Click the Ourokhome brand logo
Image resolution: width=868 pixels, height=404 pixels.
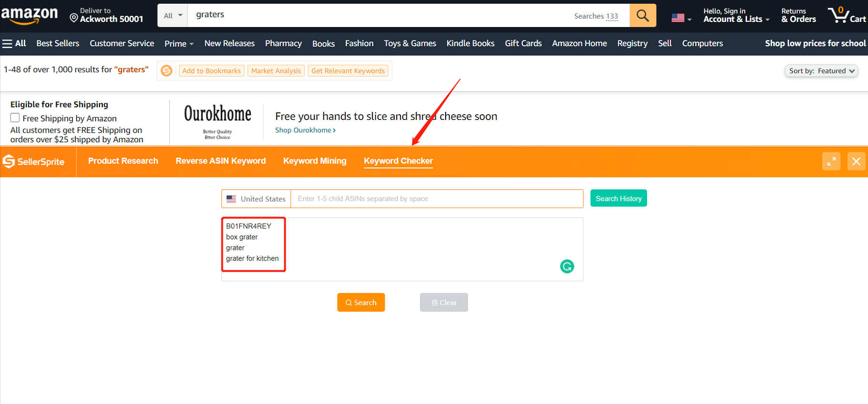coord(218,121)
